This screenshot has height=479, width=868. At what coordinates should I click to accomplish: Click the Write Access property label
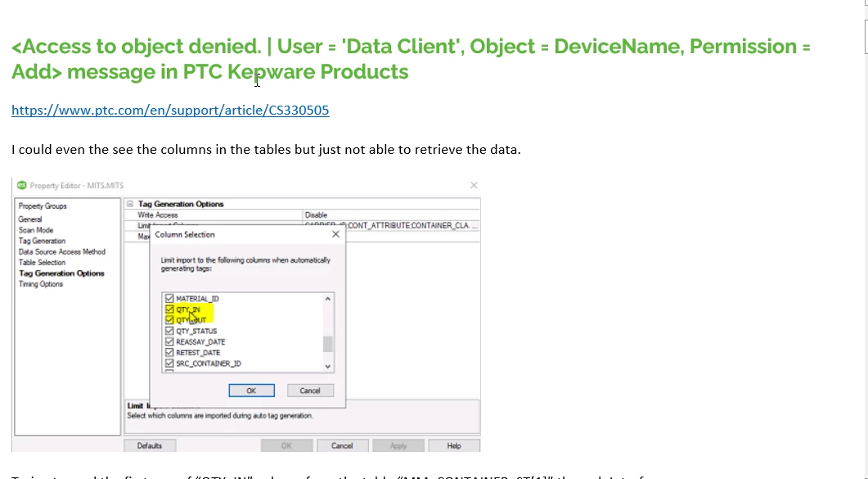tap(158, 215)
